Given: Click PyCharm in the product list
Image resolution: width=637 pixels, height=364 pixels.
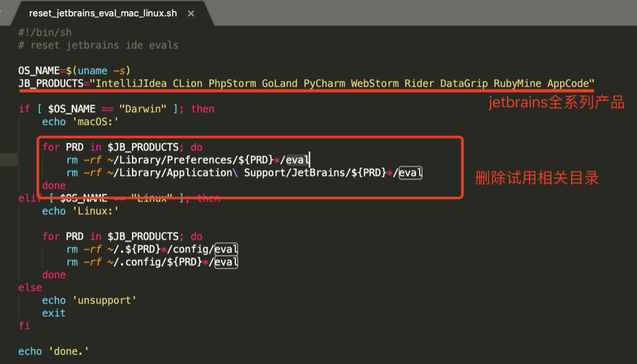Looking at the screenshot, I should pyautogui.click(x=324, y=83).
